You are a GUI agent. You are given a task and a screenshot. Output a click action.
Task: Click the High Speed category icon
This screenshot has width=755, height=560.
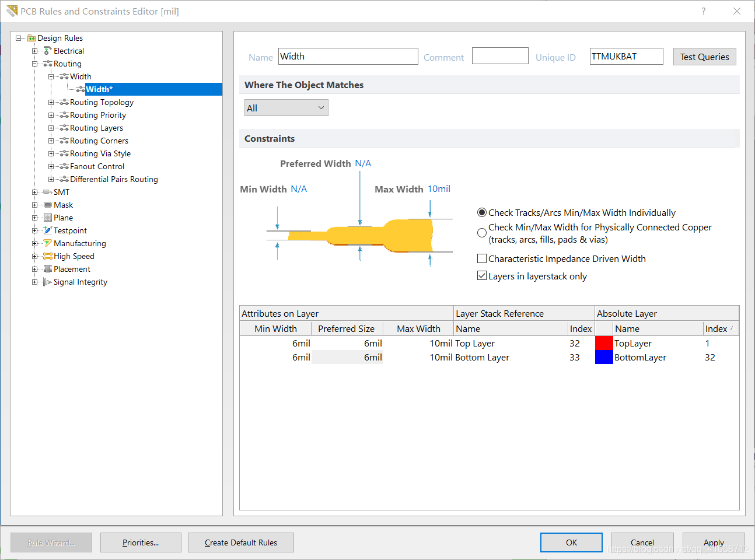point(48,256)
